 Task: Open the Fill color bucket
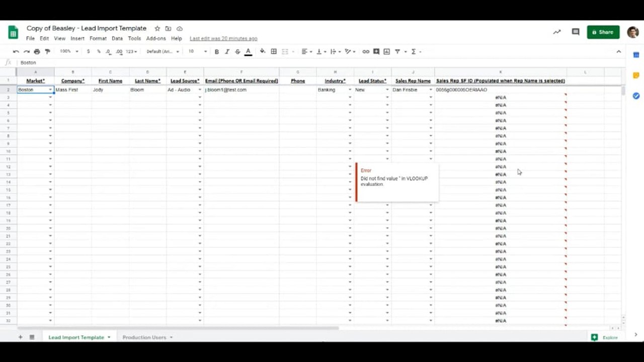click(x=263, y=51)
